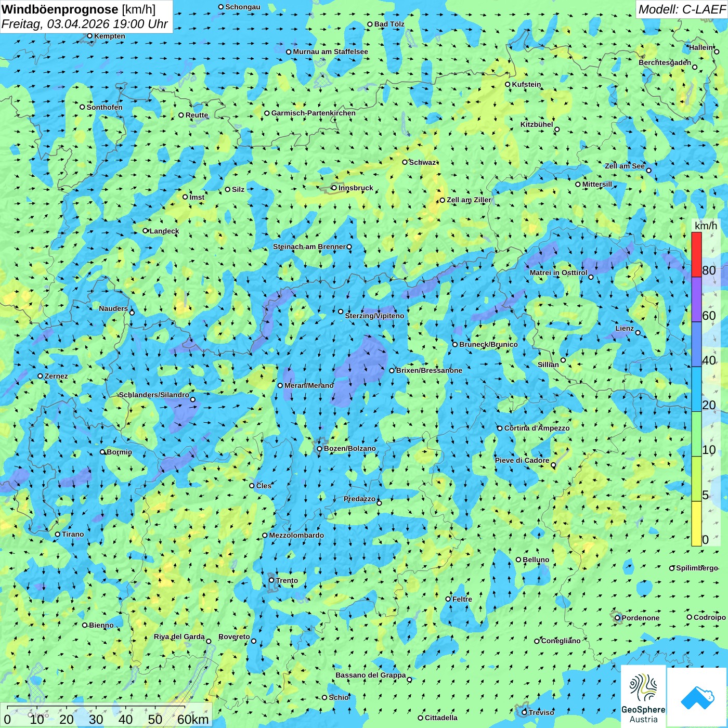Viewport: 728px width, 728px height.
Task: Click the Predazzo town label
Action: (x=359, y=499)
